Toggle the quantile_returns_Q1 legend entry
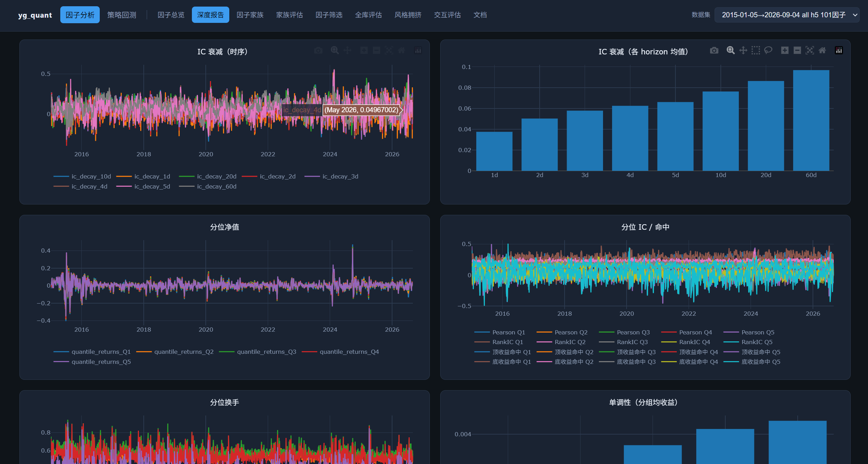 pyautogui.click(x=92, y=352)
